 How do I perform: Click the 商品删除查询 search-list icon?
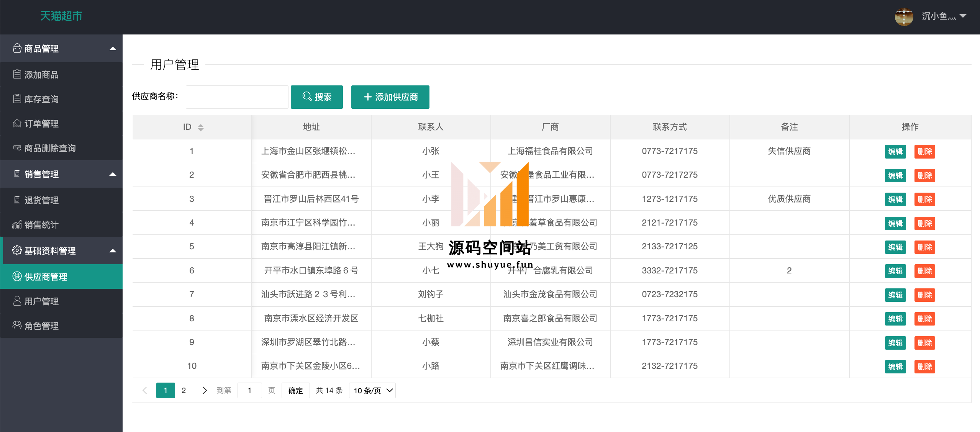coord(17,148)
